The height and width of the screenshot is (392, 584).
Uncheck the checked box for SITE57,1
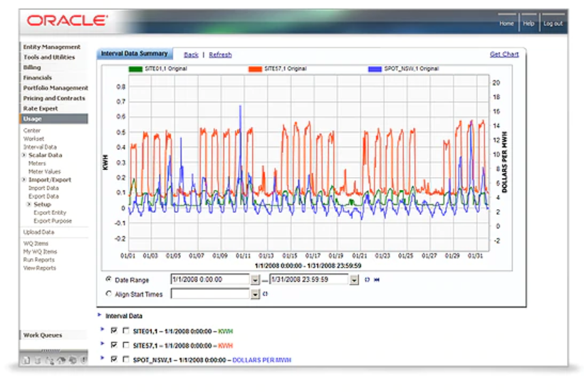[115, 345]
